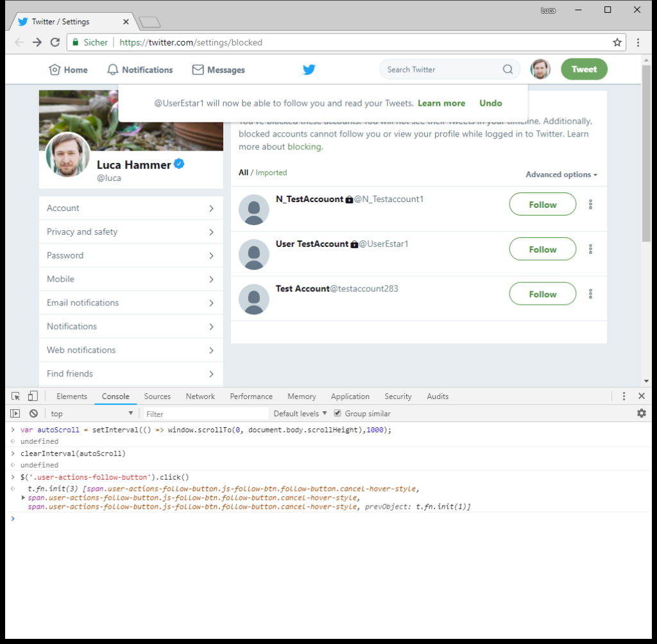This screenshot has height=644, width=657.
Task: Follow User TestAccount
Action: tap(543, 250)
